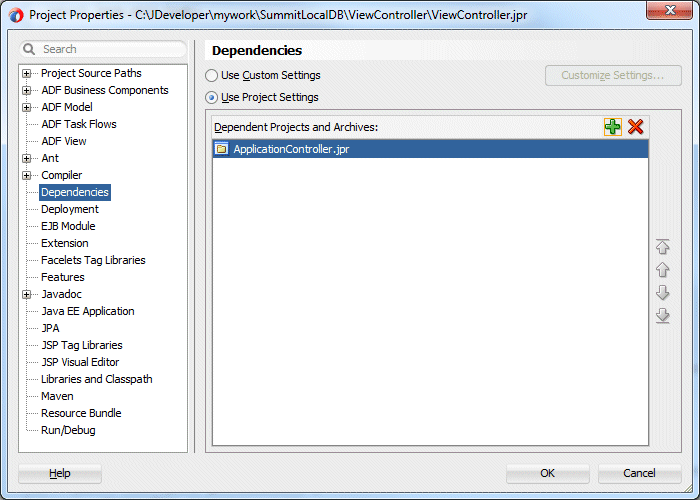Remove the dependency with the red X icon

click(635, 127)
